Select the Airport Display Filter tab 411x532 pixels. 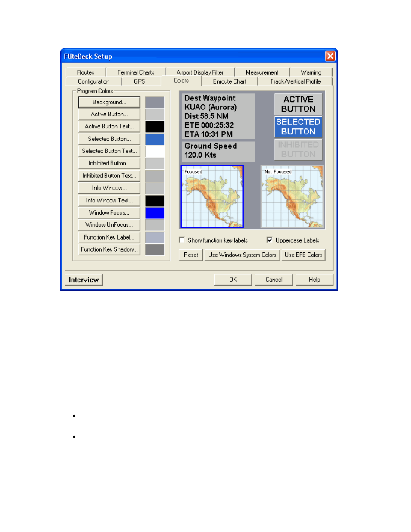(x=200, y=72)
